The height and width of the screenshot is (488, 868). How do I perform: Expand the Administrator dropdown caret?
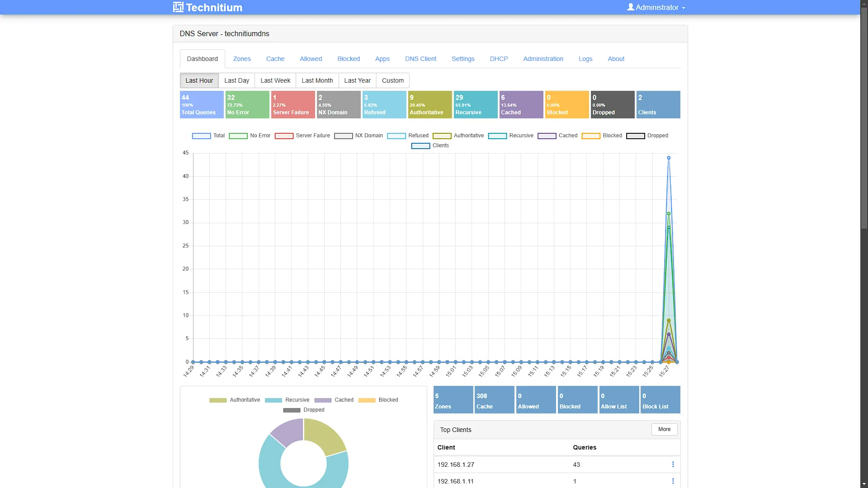(x=684, y=8)
